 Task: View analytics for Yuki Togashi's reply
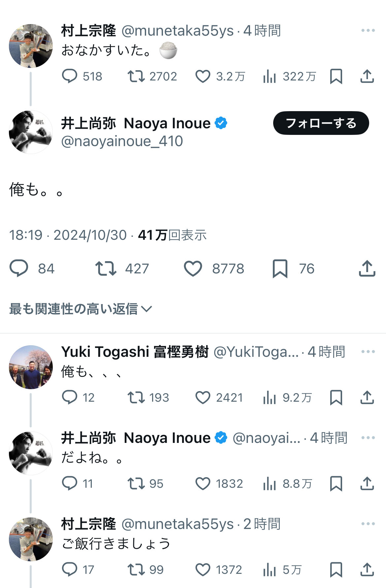pyautogui.click(x=270, y=397)
